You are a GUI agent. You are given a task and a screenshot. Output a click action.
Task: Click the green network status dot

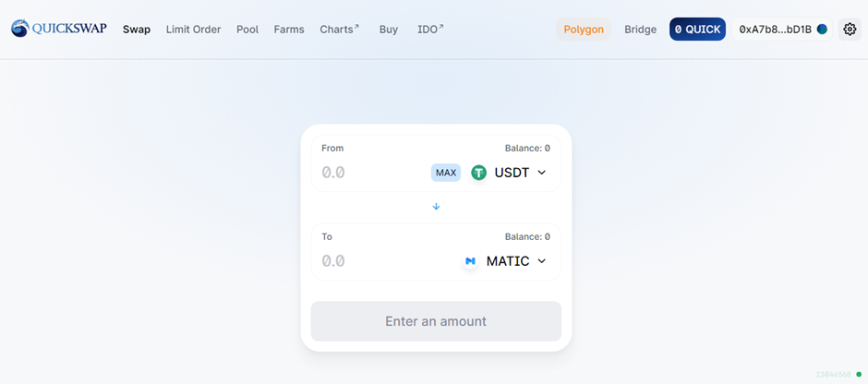click(x=859, y=375)
